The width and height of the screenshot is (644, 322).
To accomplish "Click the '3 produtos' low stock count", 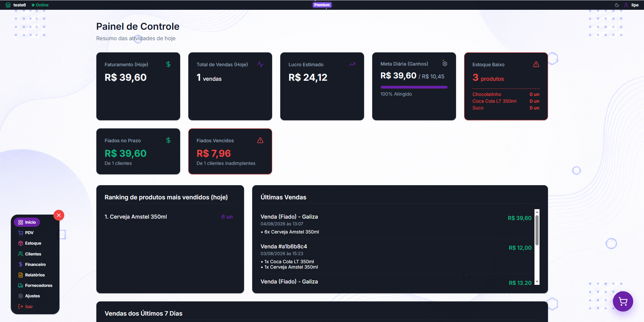I will pyautogui.click(x=488, y=78).
